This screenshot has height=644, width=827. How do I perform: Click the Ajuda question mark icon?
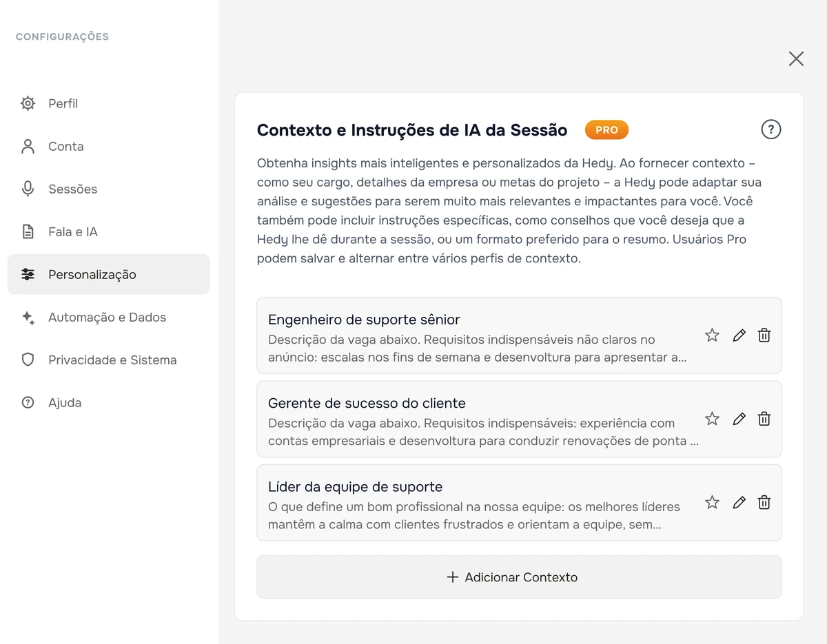coord(28,402)
